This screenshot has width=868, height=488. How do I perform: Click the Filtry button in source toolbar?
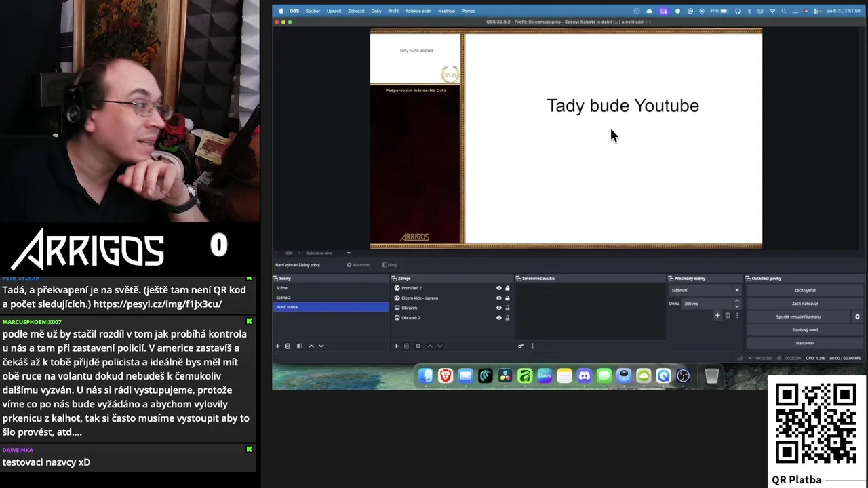(390, 265)
